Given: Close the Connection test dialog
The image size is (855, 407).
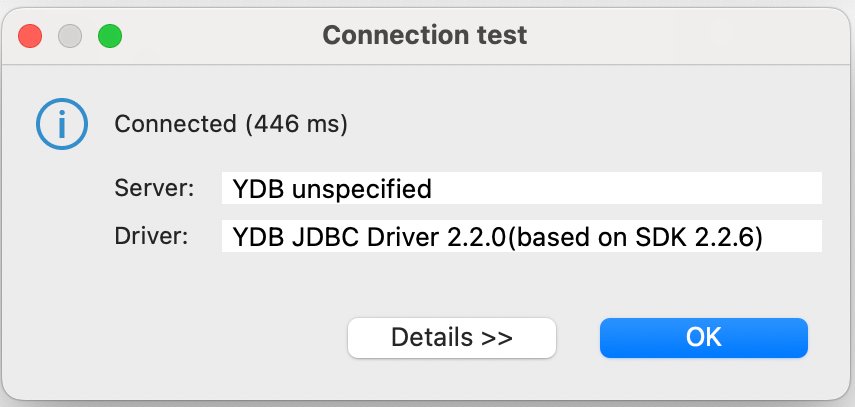Looking at the screenshot, I should 30,37.
